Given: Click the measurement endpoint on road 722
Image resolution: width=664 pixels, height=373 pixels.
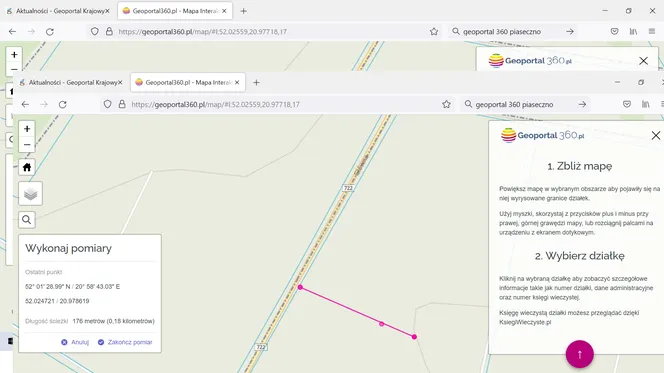Looking at the screenshot, I should 300,287.
